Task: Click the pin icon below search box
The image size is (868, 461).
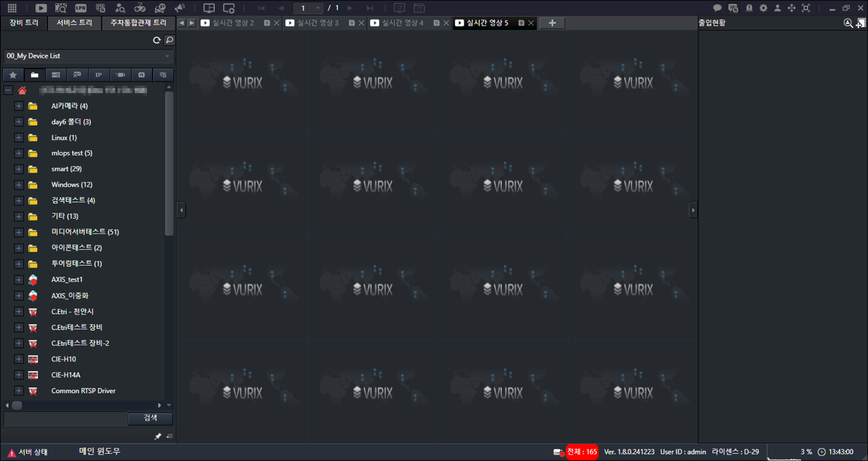Action: click(x=158, y=436)
